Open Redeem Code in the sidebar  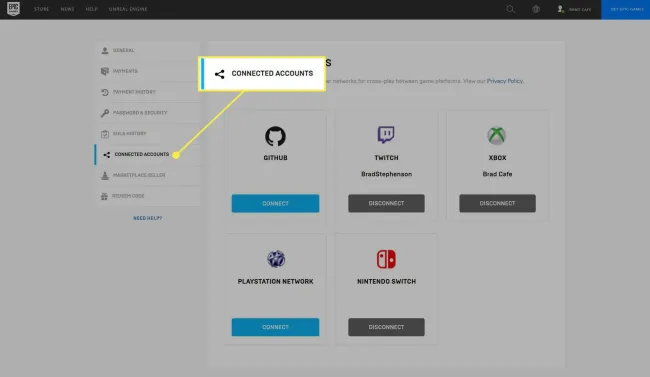pyautogui.click(x=147, y=196)
